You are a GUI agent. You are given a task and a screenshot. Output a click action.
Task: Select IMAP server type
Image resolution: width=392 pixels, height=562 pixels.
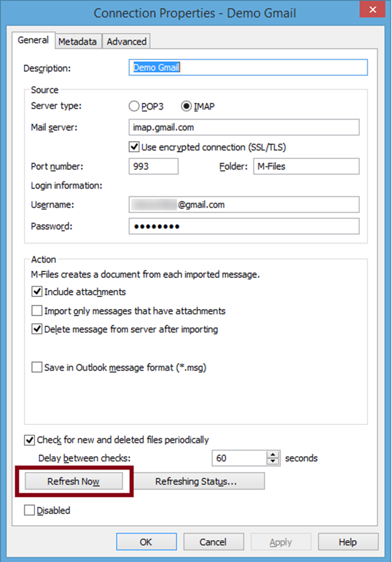[x=186, y=107]
